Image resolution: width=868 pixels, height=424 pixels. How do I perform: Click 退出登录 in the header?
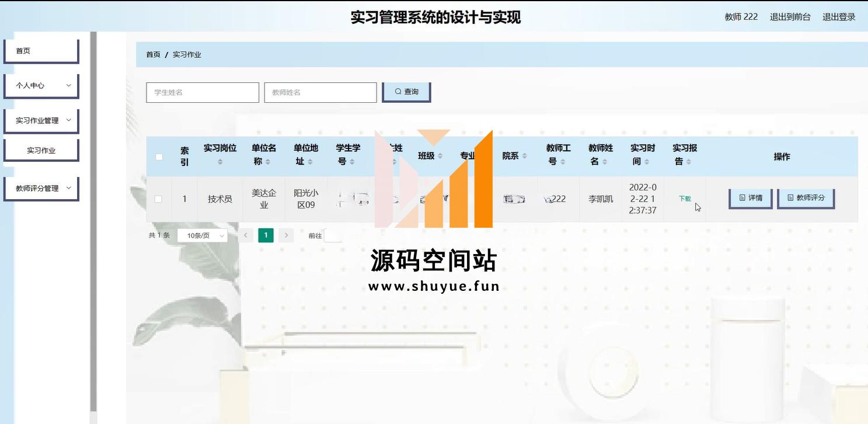coord(839,17)
